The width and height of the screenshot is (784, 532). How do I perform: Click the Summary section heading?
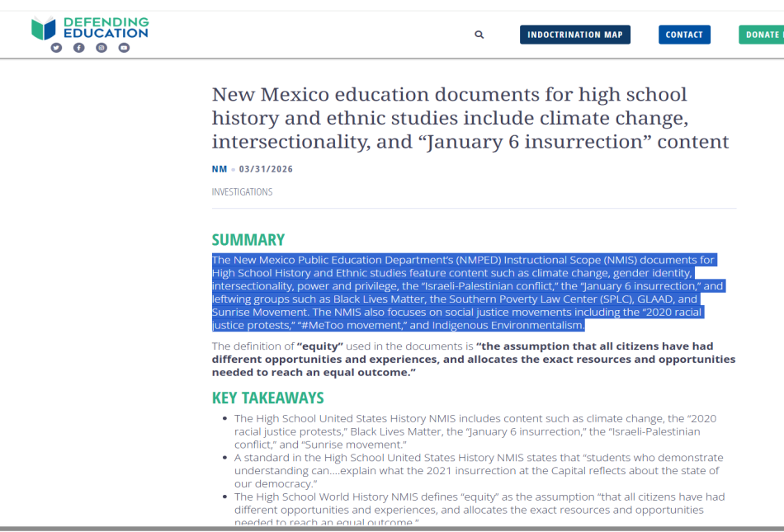coord(248,240)
